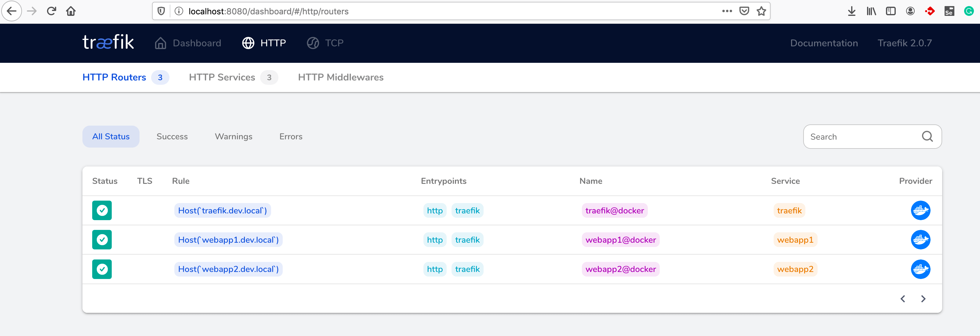Viewport: 980px width, 336px height.
Task: Open page actions three-dot menu
Action: tap(727, 11)
